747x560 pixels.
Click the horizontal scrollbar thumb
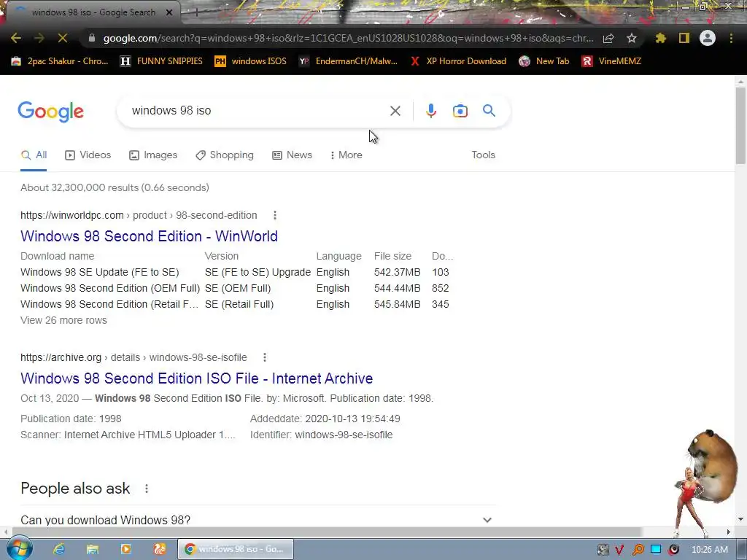pyautogui.click(x=327, y=532)
